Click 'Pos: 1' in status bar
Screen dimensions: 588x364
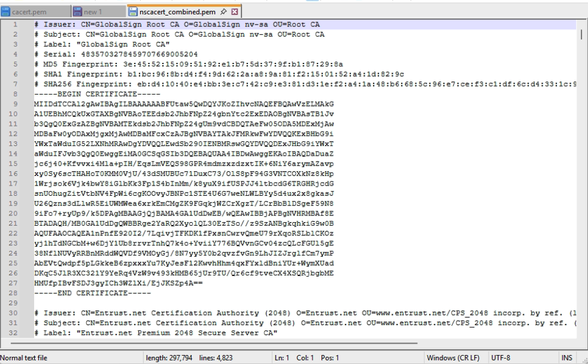(x=329, y=357)
